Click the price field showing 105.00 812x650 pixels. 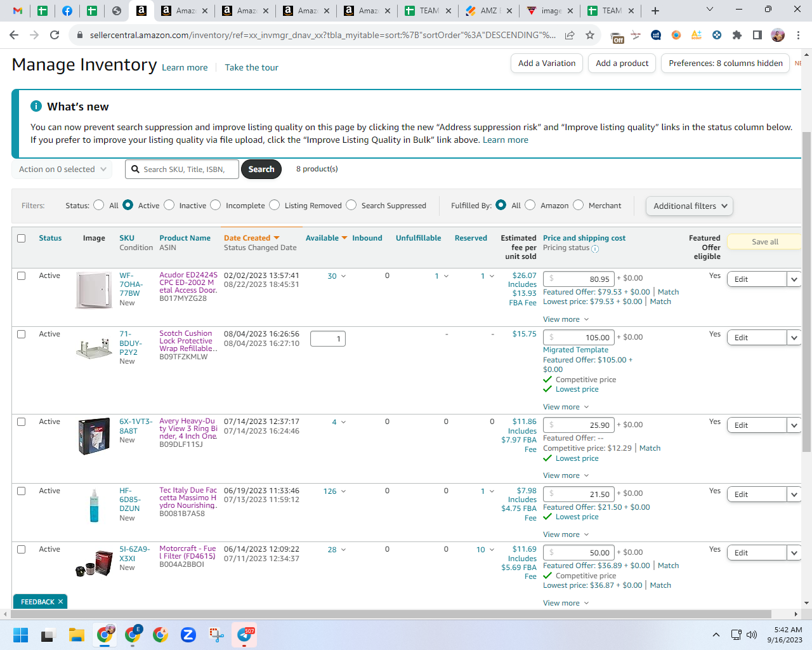pos(579,338)
